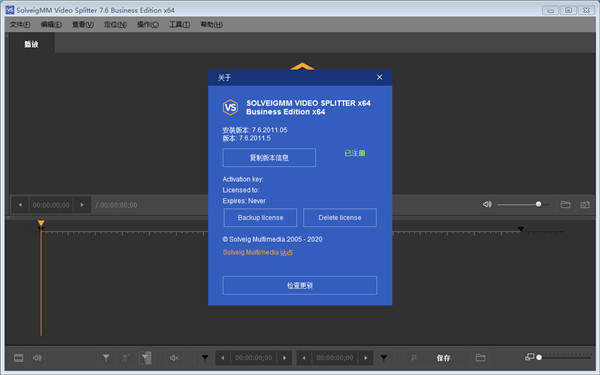600x375 pixels.
Task: Click the invert fragments striped icon
Action: tap(146, 358)
